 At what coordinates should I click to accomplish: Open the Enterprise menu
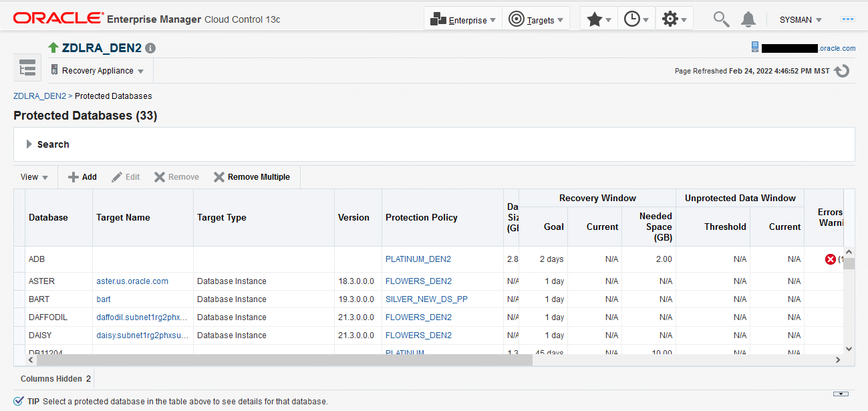462,19
